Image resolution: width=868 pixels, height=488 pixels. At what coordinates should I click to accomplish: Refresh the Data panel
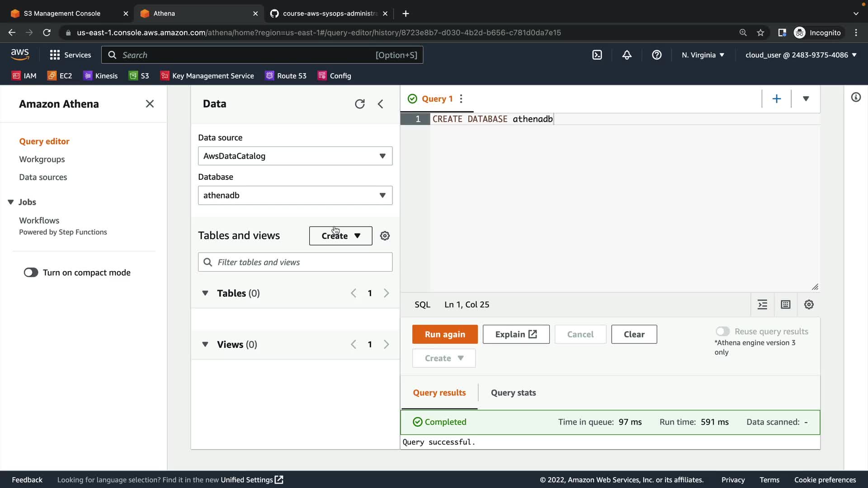coord(359,104)
